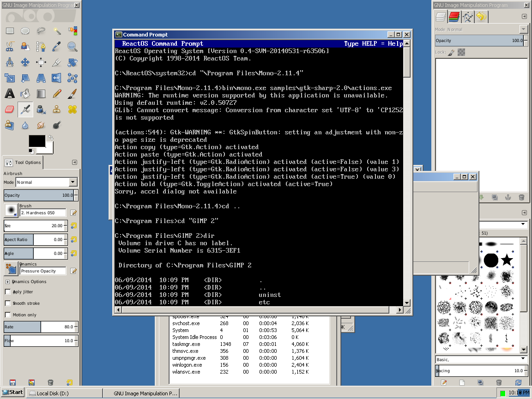Click Command Prompt scrollbar down arrow
The height and width of the screenshot is (399, 532).
click(x=406, y=302)
